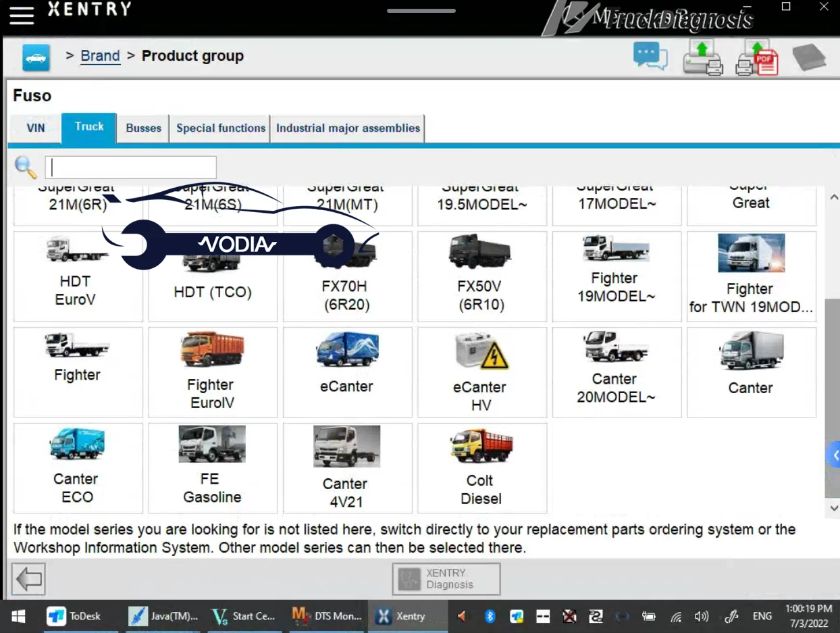Choose Canter 4V21 tile

point(347,468)
